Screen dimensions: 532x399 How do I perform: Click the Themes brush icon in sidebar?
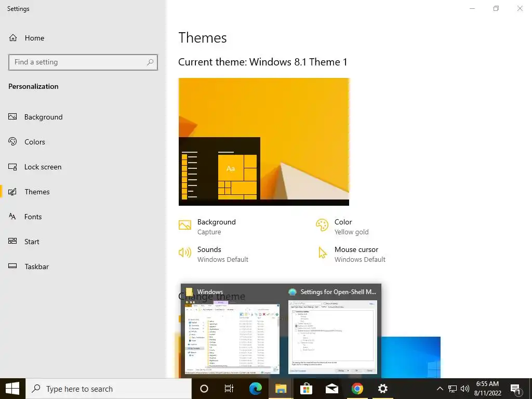(x=12, y=192)
